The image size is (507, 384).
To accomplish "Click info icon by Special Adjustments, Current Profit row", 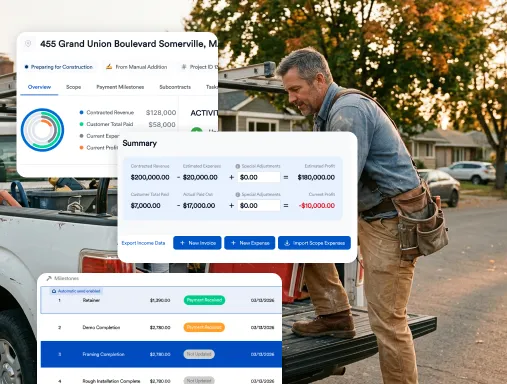I will tap(238, 194).
